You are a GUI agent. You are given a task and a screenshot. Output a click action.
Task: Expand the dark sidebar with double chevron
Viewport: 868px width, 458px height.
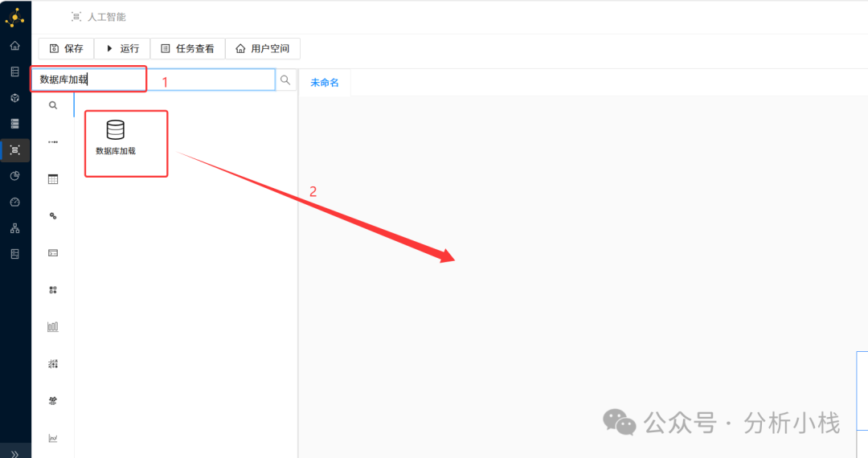coord(15,454)
